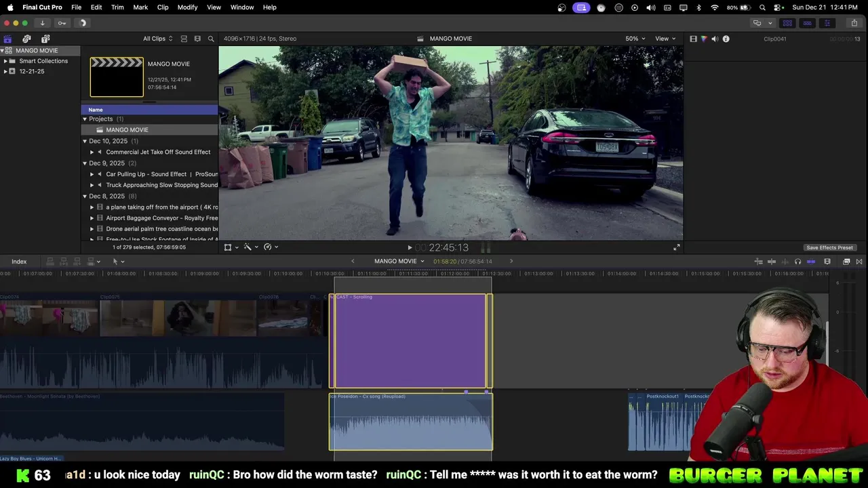Connect clip to primary storyline button
Viewport: 868px width, 488px height.
point(50,262)
